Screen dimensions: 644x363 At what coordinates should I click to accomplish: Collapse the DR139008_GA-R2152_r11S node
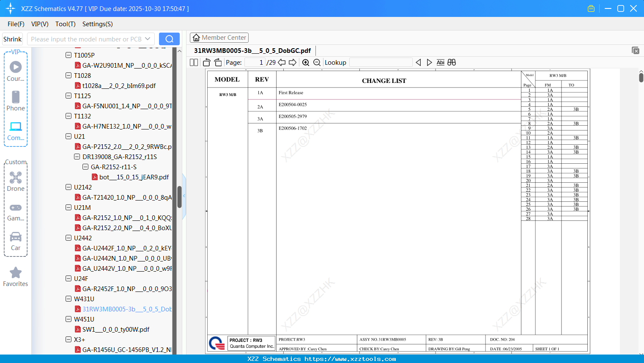(x=77, y=157)
